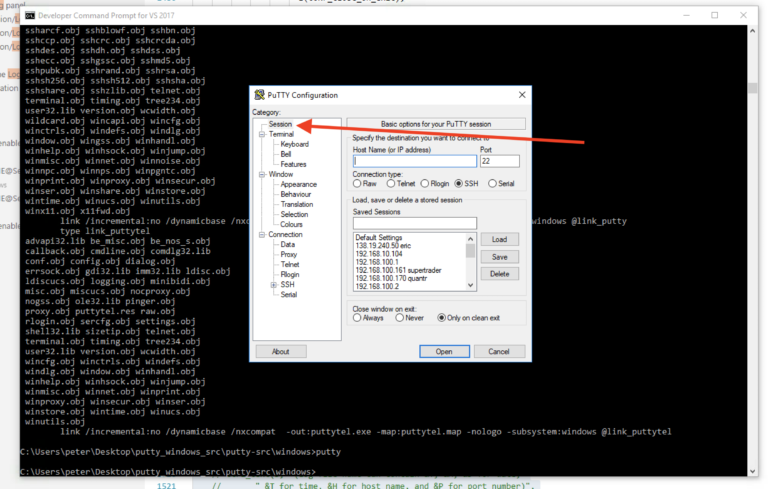Collapse the Connection tree node
The width and height of the screenshot is (768, 489).
[x=262, y=234]
